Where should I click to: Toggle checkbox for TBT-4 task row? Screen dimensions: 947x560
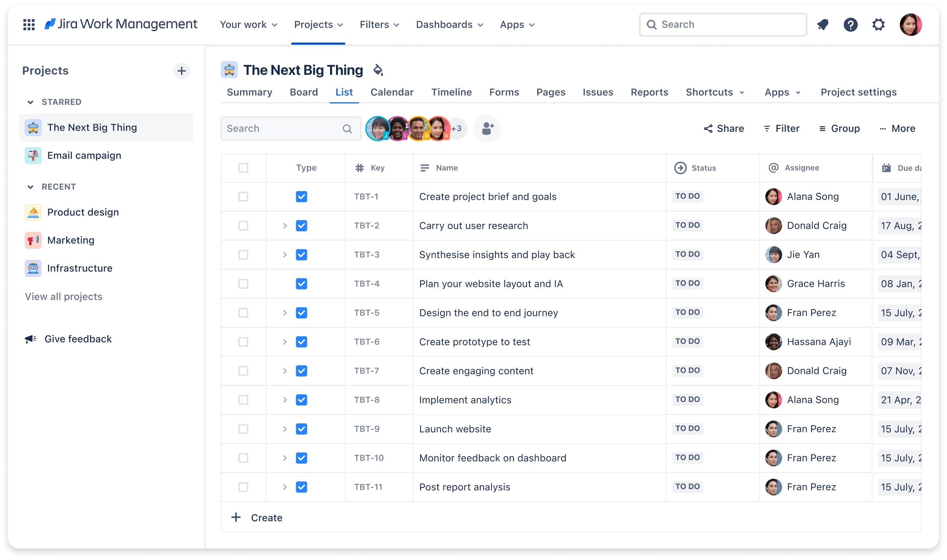244,283
